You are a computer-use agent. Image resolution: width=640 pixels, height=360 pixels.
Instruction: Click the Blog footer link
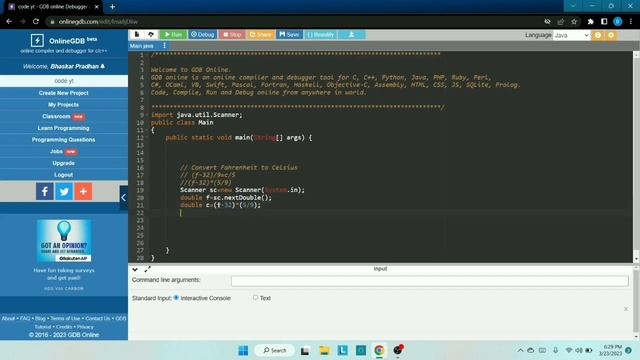40,318
